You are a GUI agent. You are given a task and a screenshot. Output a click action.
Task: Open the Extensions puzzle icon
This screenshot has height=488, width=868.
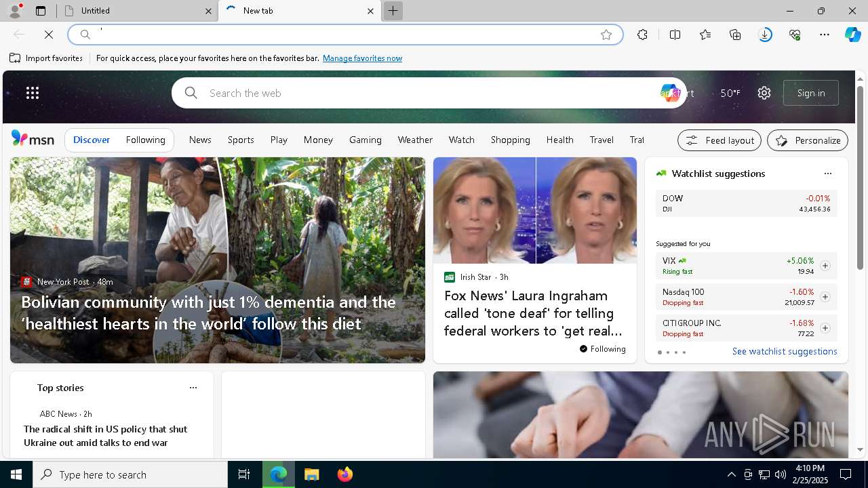pyautogui.click(x=642, y=35)
